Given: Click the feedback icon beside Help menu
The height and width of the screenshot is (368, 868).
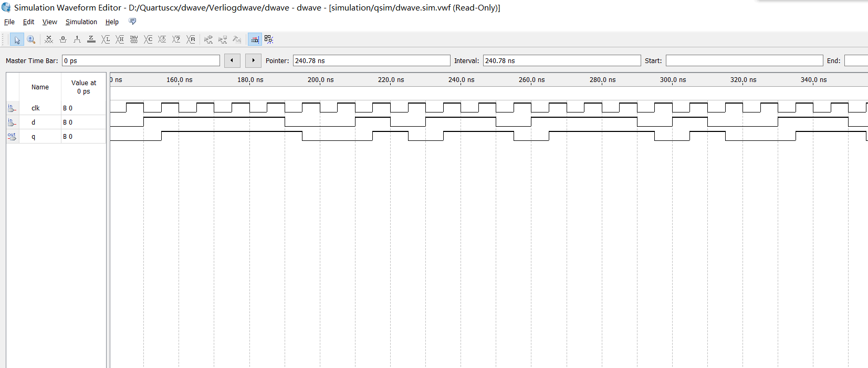Looking at the screenshot, I should [132, 22].
